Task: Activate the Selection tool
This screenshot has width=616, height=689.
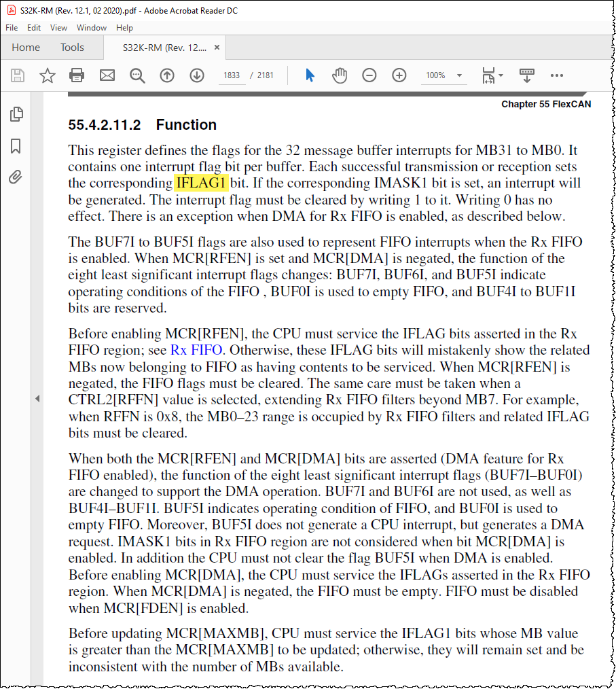Action: coord(309,75)
